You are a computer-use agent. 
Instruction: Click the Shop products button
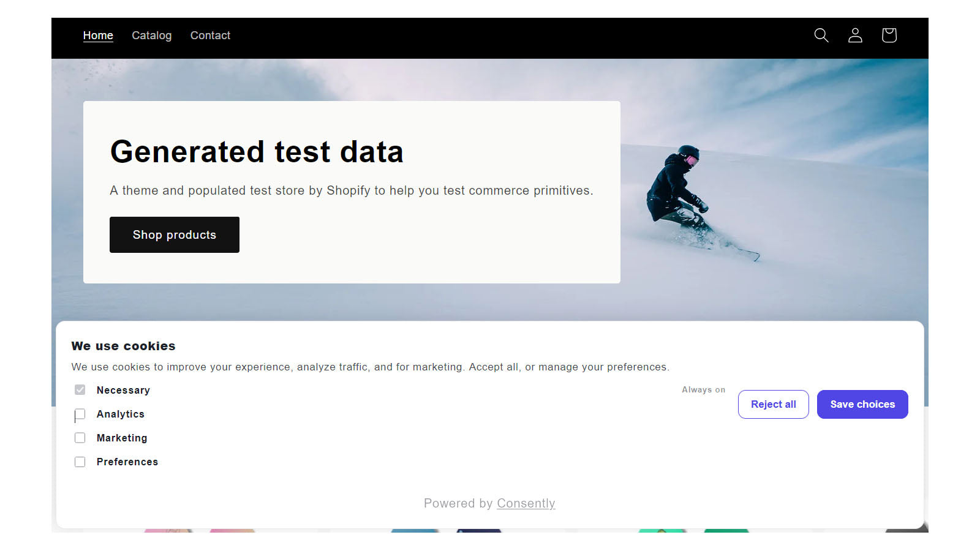click(175, 234)
